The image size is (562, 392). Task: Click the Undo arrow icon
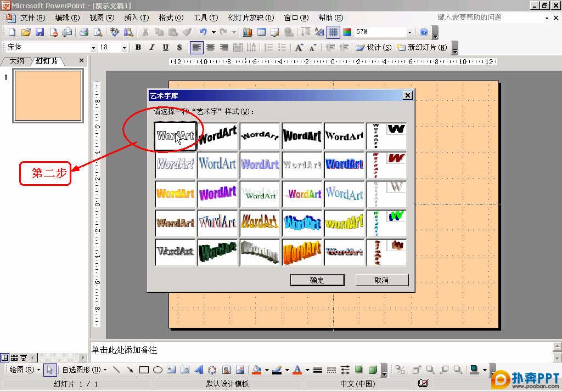[203, 32]
